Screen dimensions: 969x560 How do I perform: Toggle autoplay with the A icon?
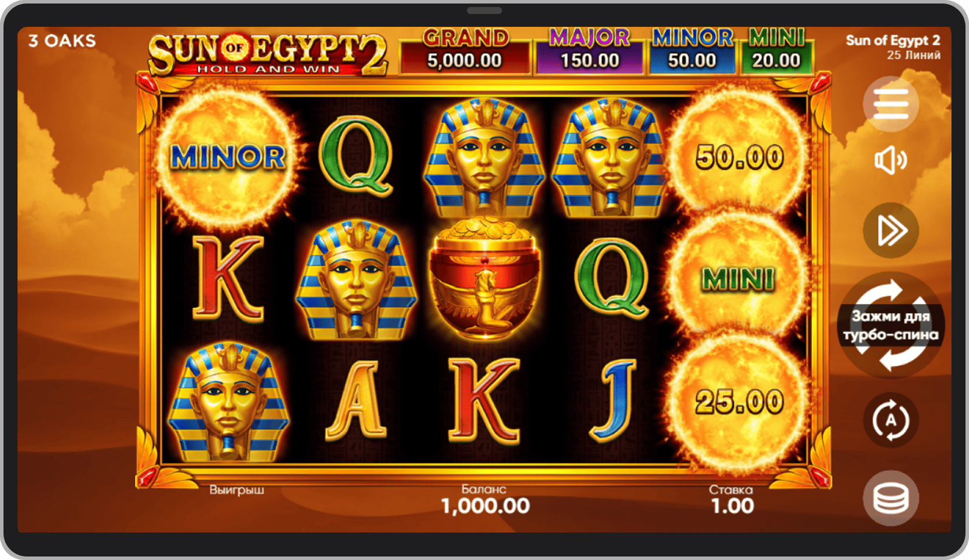click(891, 420)
